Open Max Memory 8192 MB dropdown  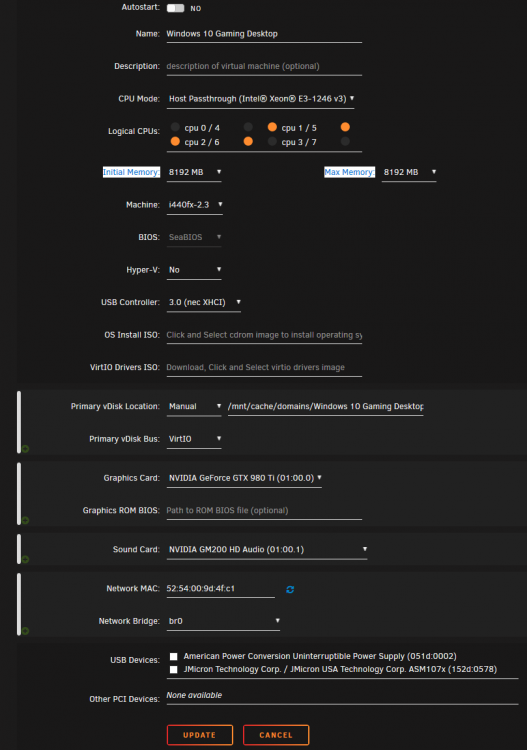[409, 172]
